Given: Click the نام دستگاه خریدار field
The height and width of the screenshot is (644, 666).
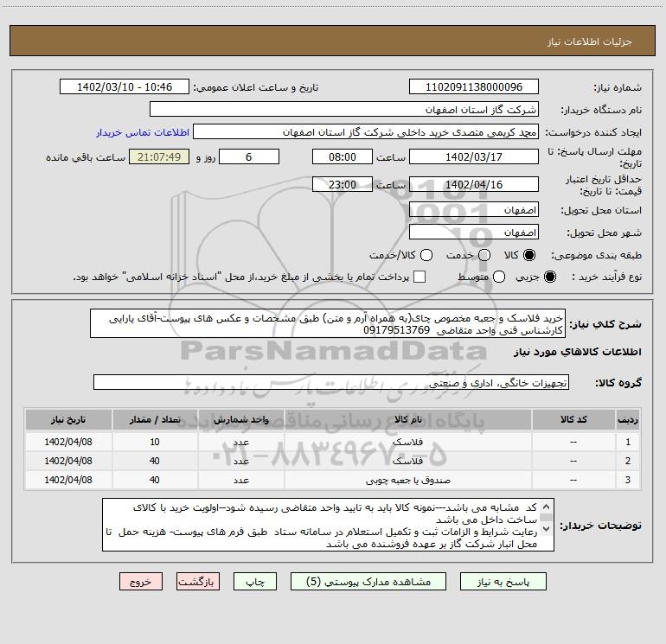Looking at the screenshot, I should tap(344, 110).
